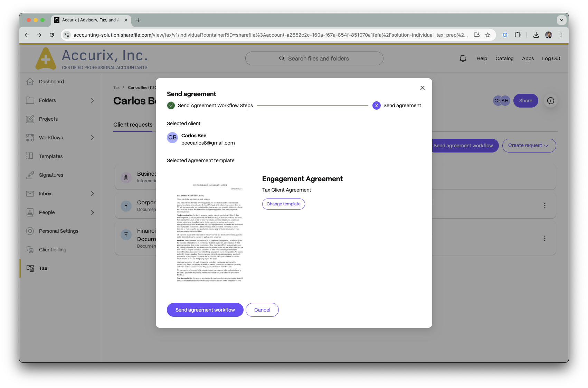Switch to the Client requests tab
This screenshot has width=588, height=388.
click(133, 124)
